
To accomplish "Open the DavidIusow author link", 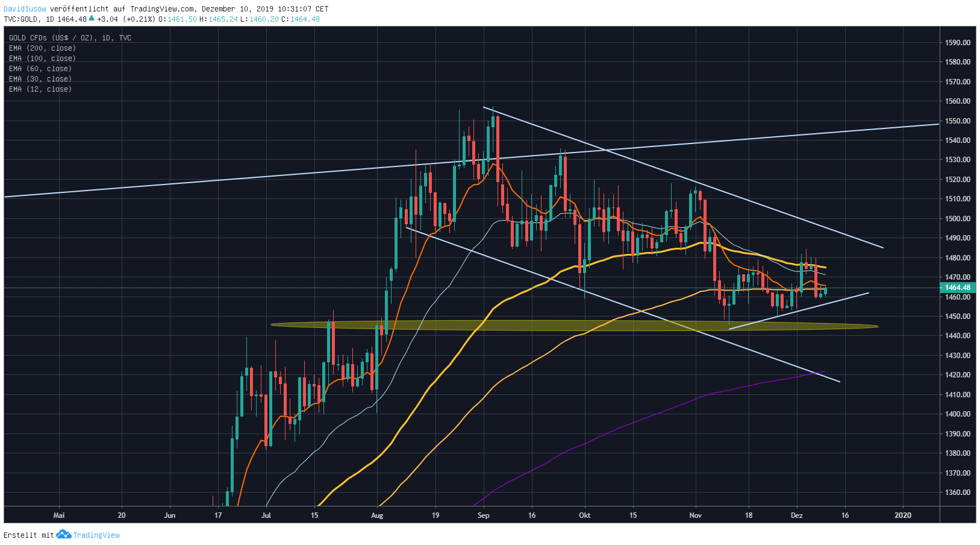I will (x=25, y=9).
